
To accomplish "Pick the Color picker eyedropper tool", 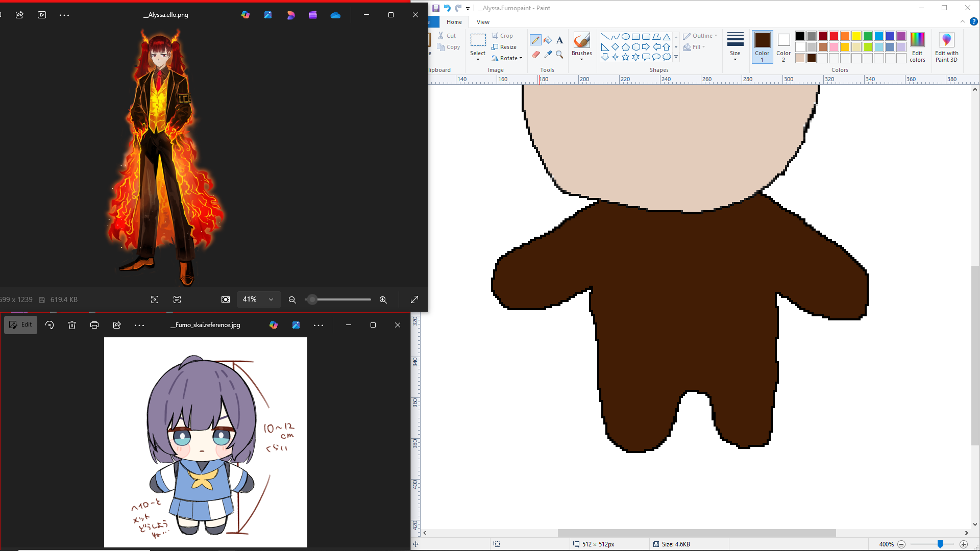I will coord(548,54).
